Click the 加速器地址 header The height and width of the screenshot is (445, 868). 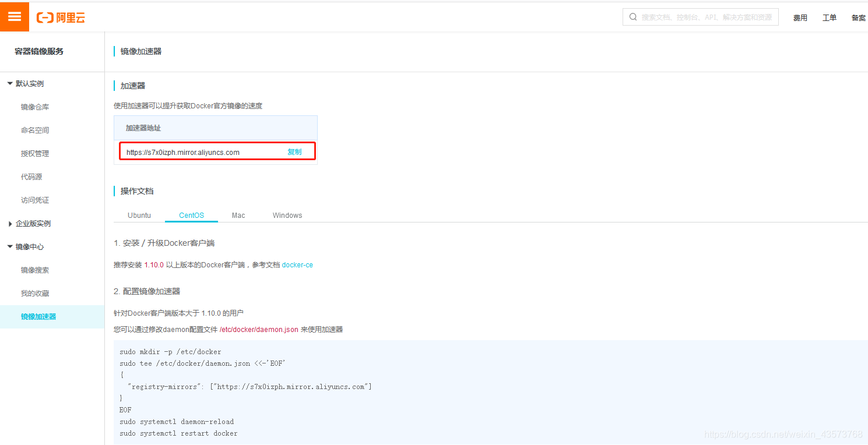point(143,128)
